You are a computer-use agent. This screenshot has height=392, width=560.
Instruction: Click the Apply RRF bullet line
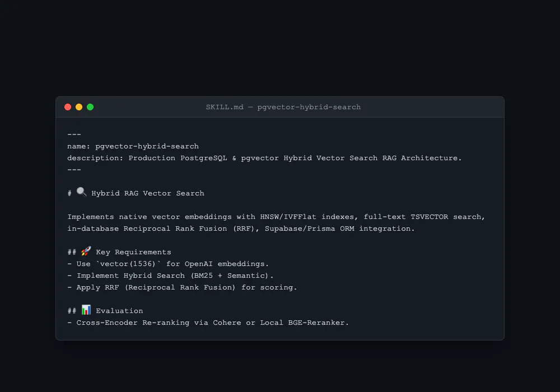click(x=182, y=287)
